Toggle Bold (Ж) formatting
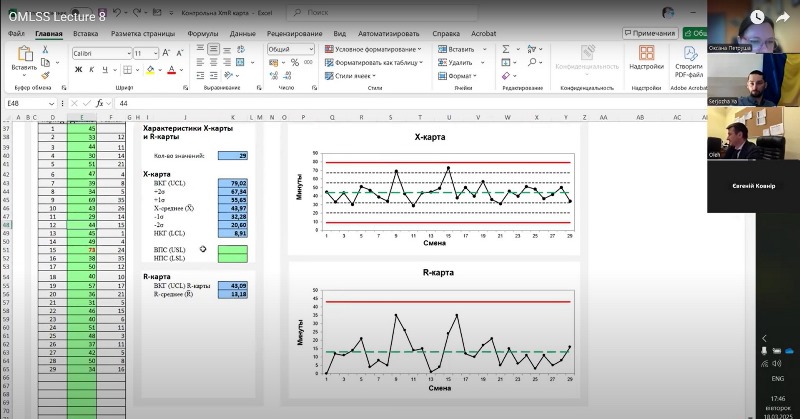This screenshot has width=800, height=419. 78,69
